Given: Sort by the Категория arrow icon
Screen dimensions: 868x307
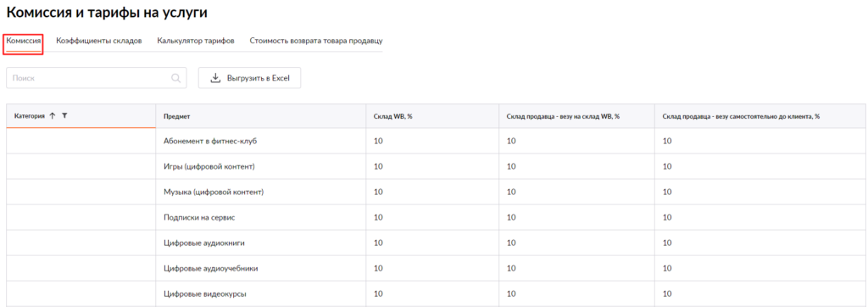Looking at the screenshot, I should click(x=53, y=116).
